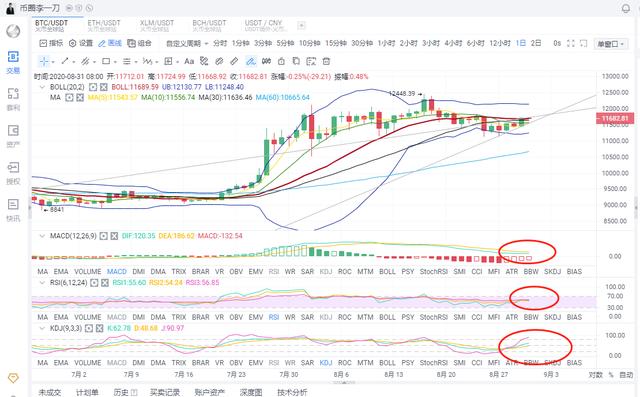This screenshot has width=640, height=397.
Task: Remove the KDJ indicator with X
Action: 100,328
